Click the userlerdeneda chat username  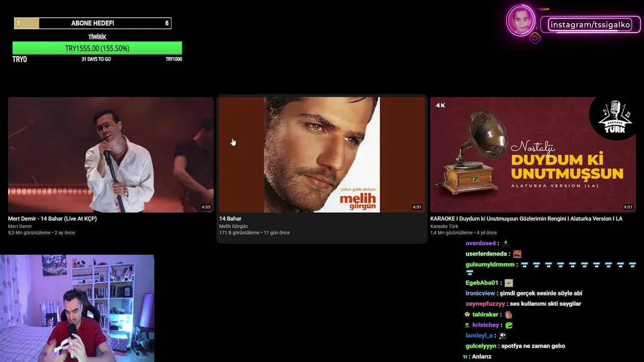tap(486, 254)
